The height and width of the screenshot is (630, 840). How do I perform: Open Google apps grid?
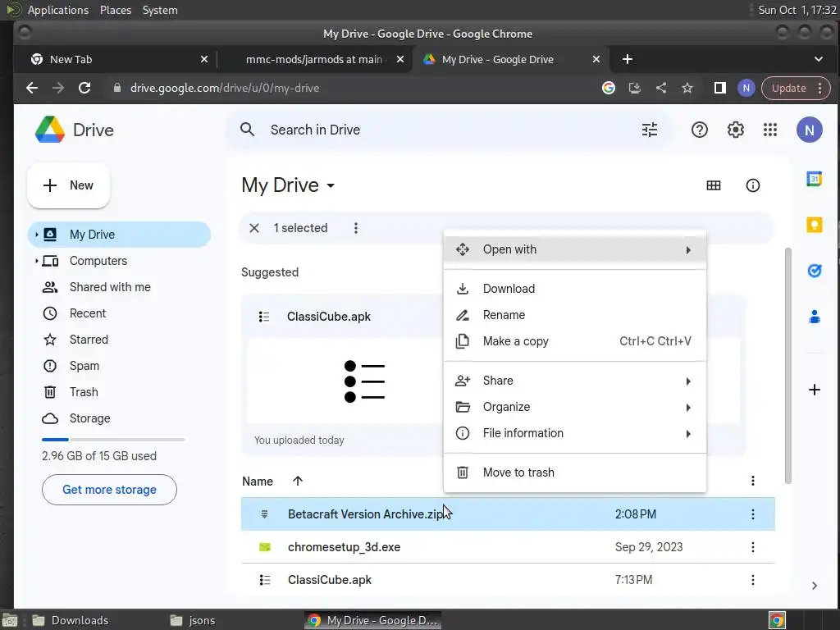[x=769, y=130]
